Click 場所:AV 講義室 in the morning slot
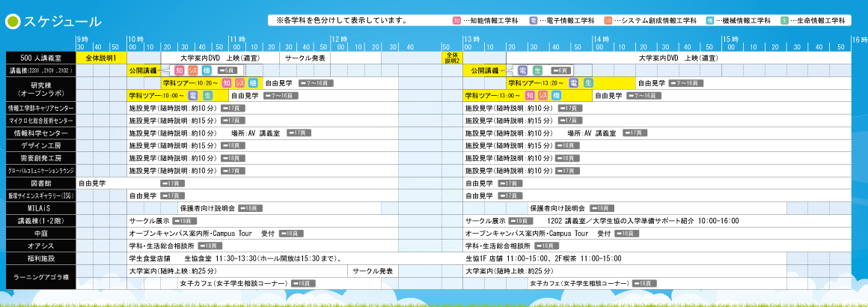 256,133
